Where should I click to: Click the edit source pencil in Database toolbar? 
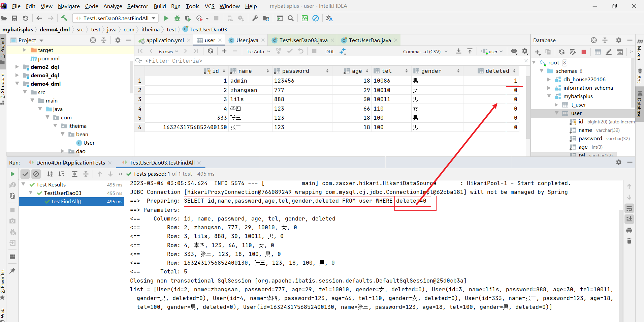[x=609, y=52]
